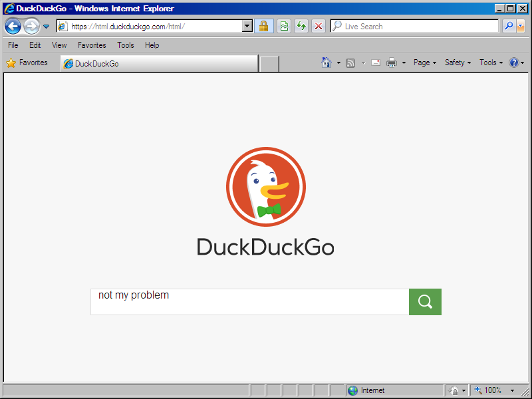Click the Live Search magnifier button
532x399 pixels.
pos(509,26)
